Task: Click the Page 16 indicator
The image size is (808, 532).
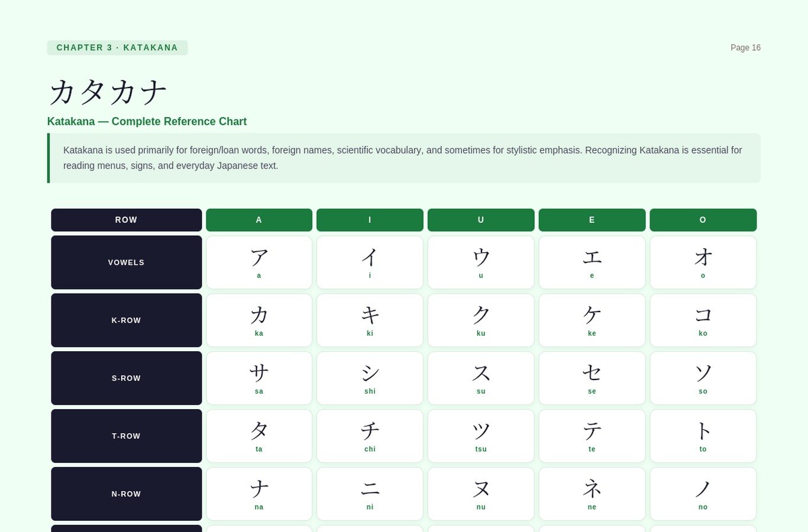Action: click(x=745, y=47)
